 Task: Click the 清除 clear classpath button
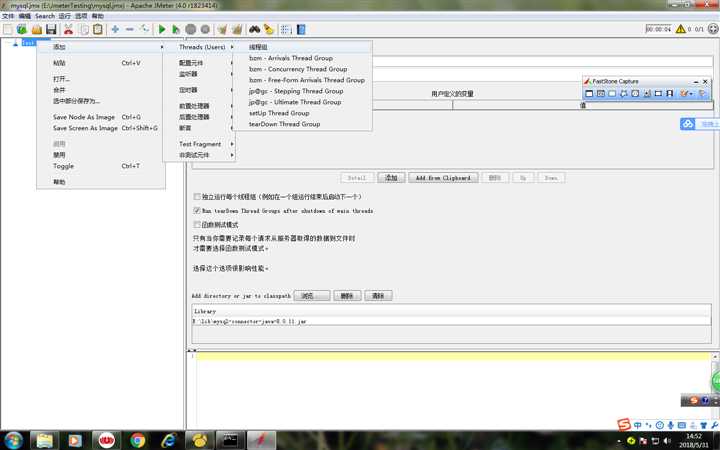click(x=378, y=296)
